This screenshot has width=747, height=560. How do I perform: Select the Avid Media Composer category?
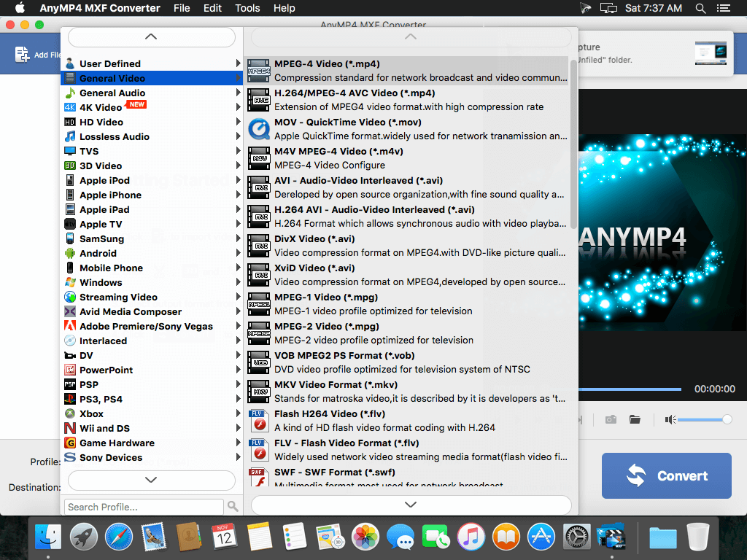point(152,311)
